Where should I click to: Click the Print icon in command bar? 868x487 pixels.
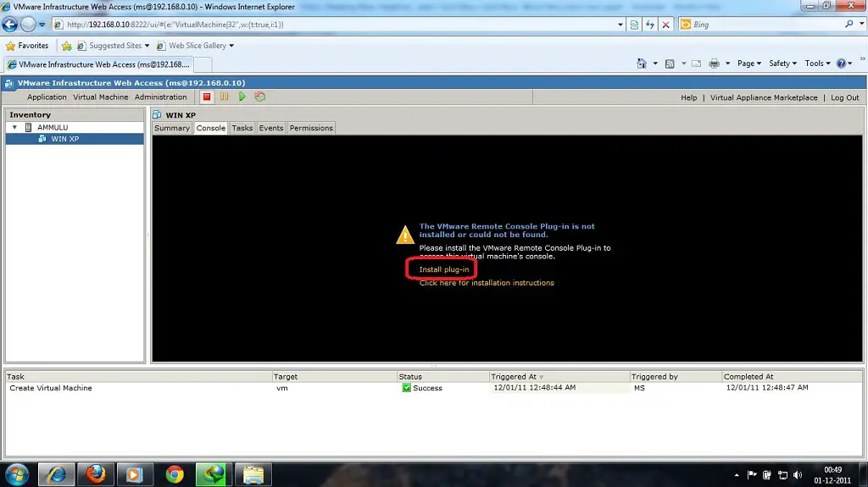tap(714, 64)
